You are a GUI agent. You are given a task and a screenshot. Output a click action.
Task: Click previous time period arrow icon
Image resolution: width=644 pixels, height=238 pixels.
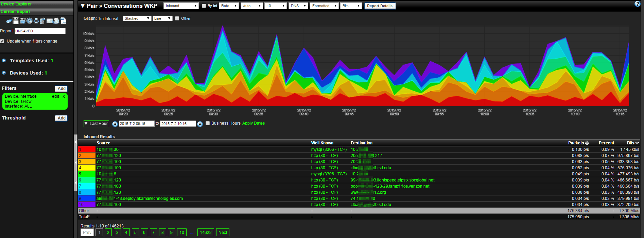(115, 124)
